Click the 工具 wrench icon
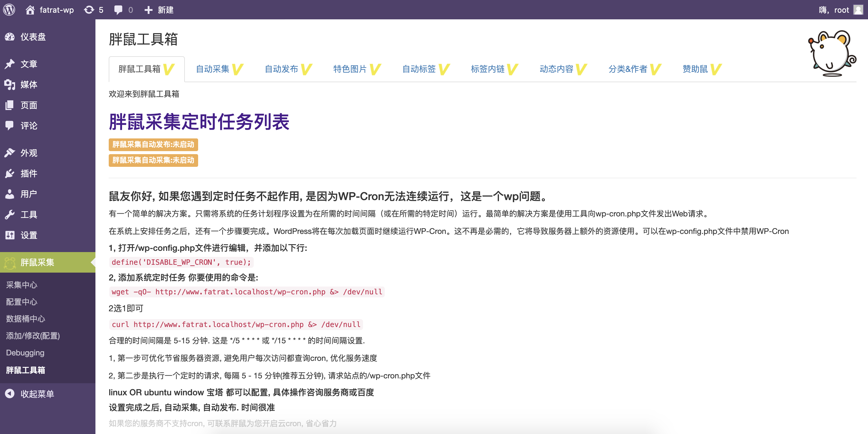Screen dimensions: 868x434 pos(10,215)
